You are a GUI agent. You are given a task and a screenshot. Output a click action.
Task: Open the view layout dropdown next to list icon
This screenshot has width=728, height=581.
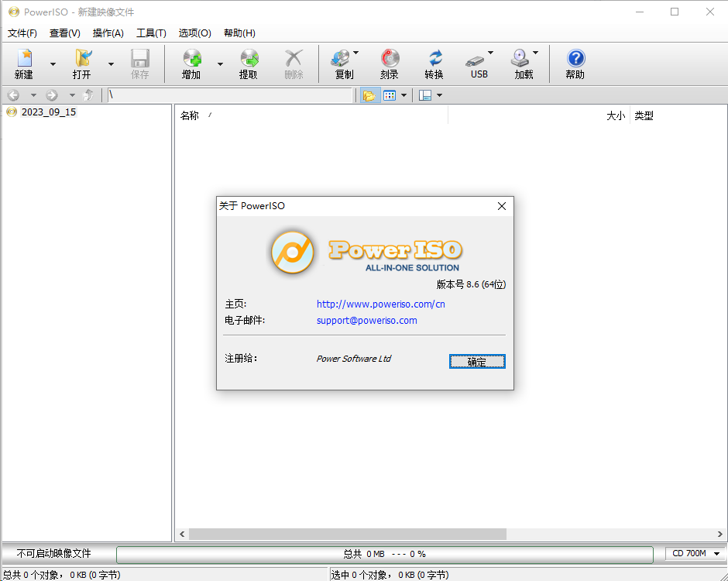click(405, 95)
